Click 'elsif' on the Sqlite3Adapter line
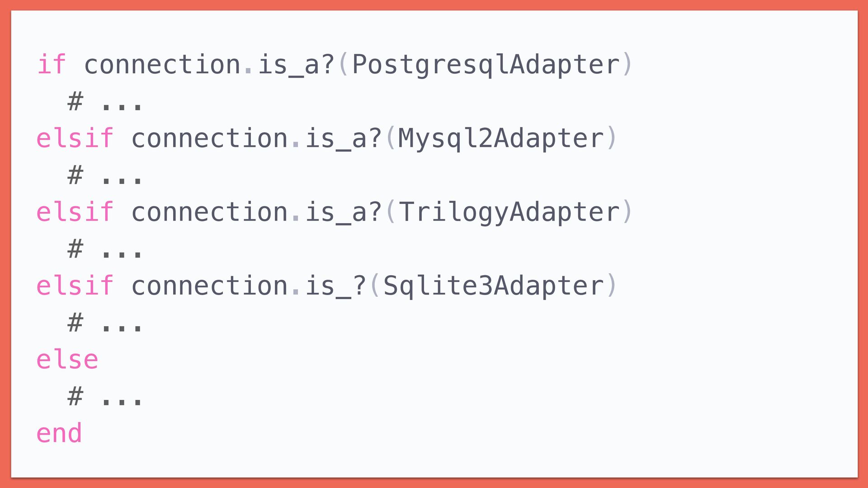Screen dimensions: 868x488 click(x=75, y=286)
